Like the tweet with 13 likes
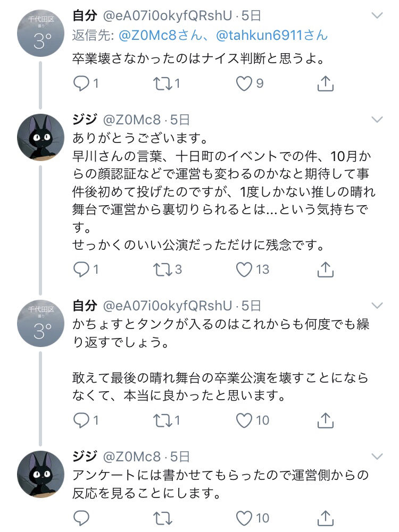Image resolution: width=399 pixels, height=532 pixels. click(244, 270)
